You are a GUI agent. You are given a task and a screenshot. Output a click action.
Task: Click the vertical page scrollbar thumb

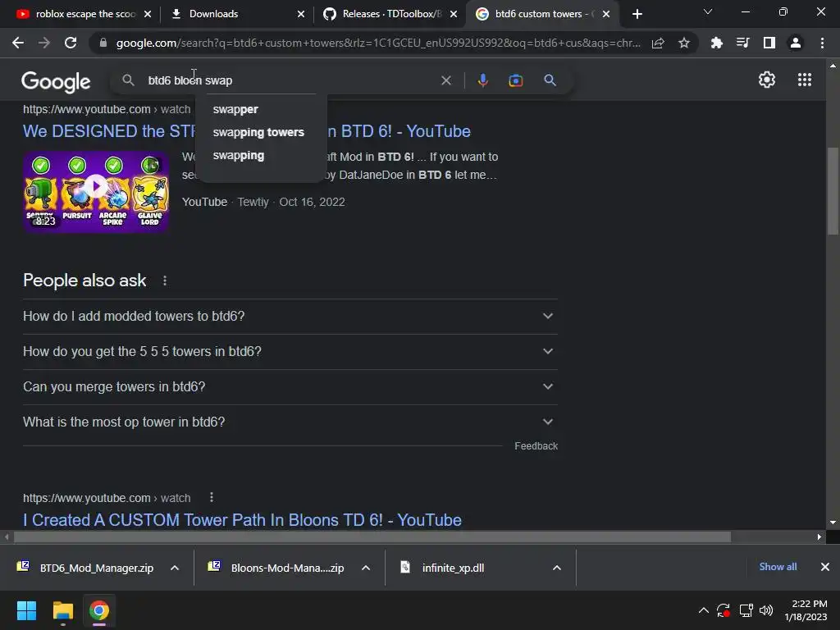point(833,190)
